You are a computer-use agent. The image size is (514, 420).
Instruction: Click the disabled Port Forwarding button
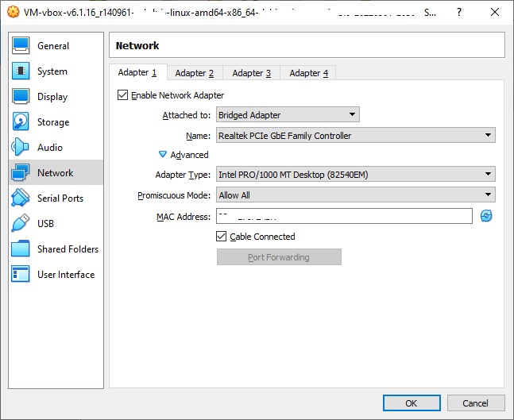279,257
